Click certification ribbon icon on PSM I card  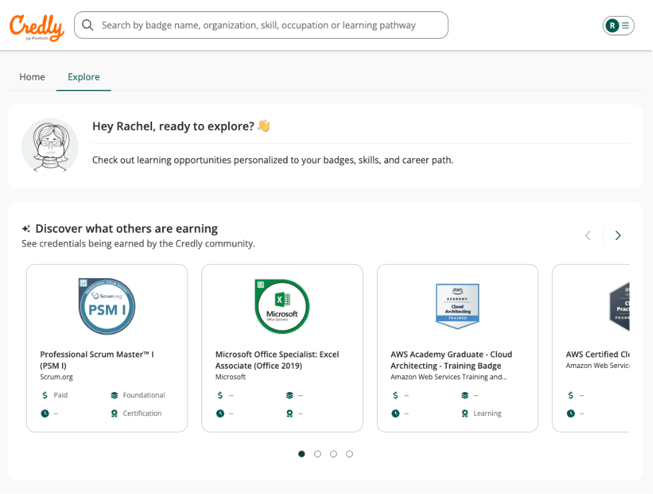(114, 414)
